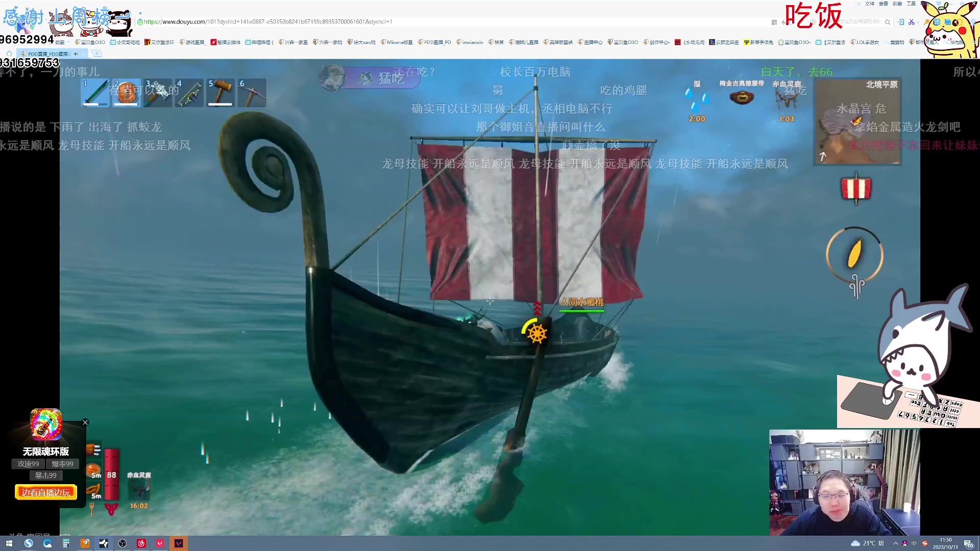Open the Boreal Plains minimap

857,121
